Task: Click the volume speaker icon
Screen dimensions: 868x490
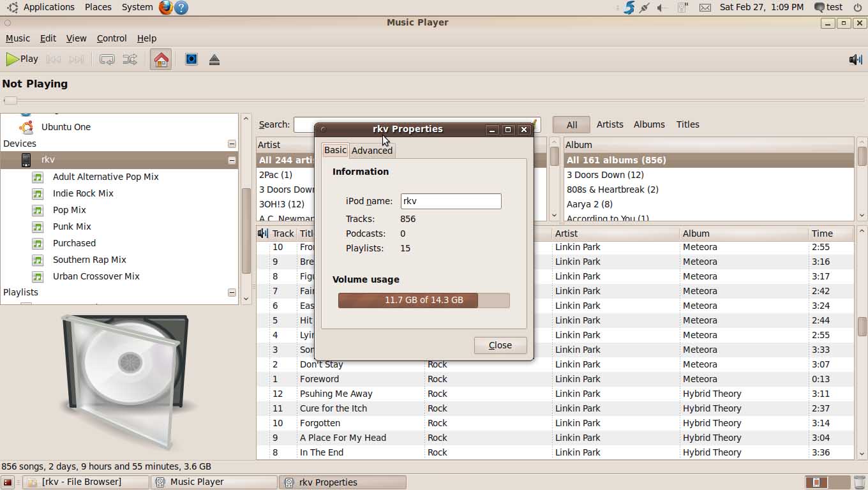Action: (855, 59)
